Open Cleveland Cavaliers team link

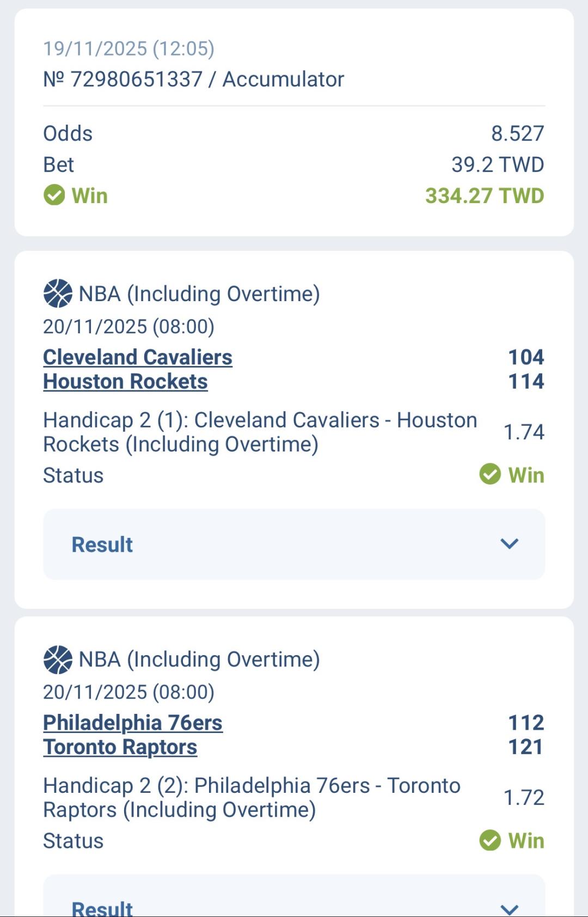[138, 357]
